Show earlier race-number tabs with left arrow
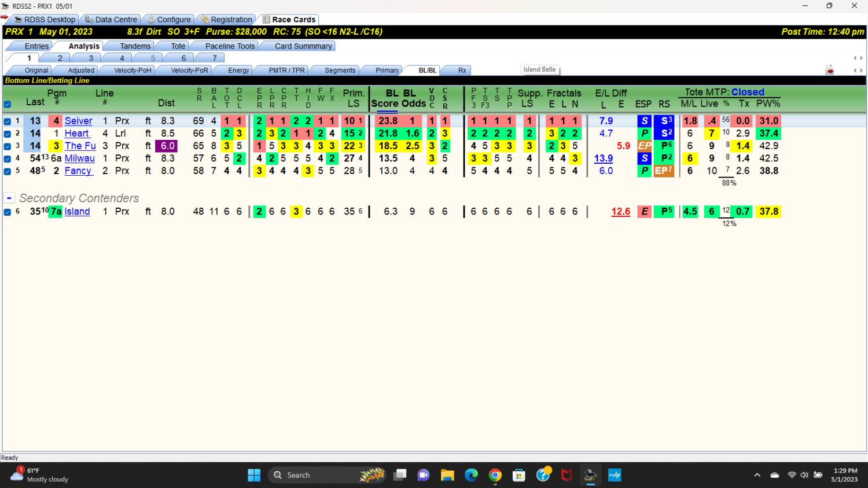The height and width of the screenshot is (488, 868). click(x=855, y=58)
